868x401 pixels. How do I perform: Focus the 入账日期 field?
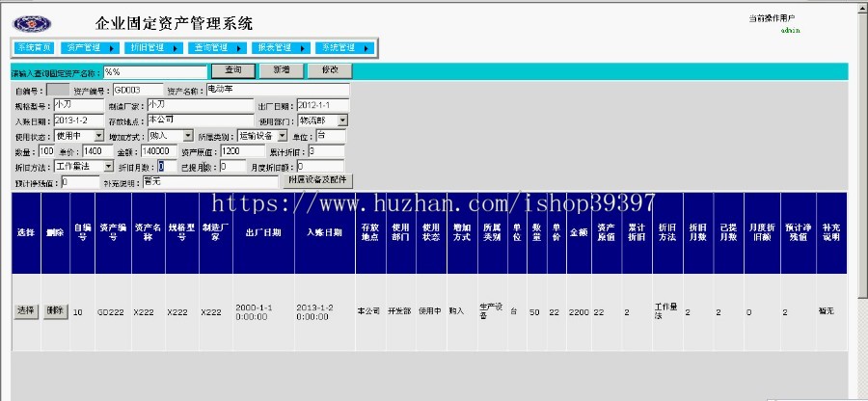click(79, 120)
